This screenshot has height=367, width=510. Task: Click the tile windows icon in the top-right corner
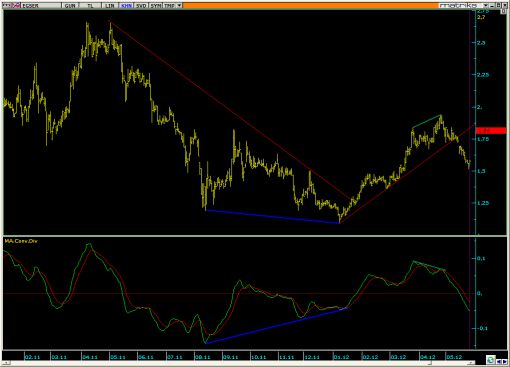pyautogui.click(x=499, y=5)
